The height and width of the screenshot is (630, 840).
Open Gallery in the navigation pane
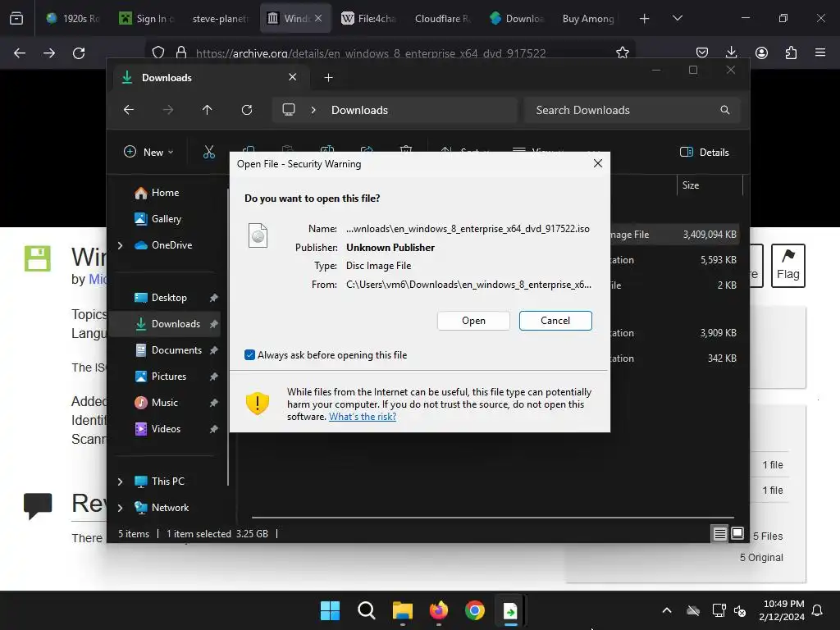coord(166,218)
